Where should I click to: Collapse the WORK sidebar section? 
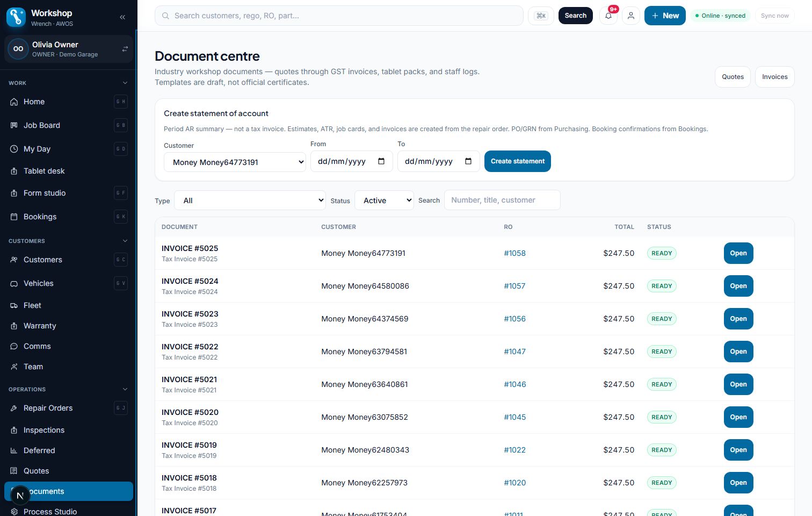pos(125,83)
